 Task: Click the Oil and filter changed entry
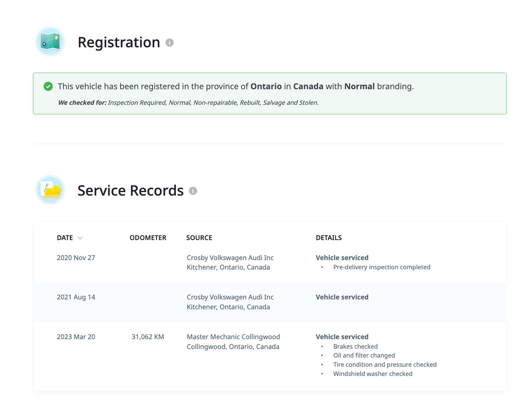[364, 355]
